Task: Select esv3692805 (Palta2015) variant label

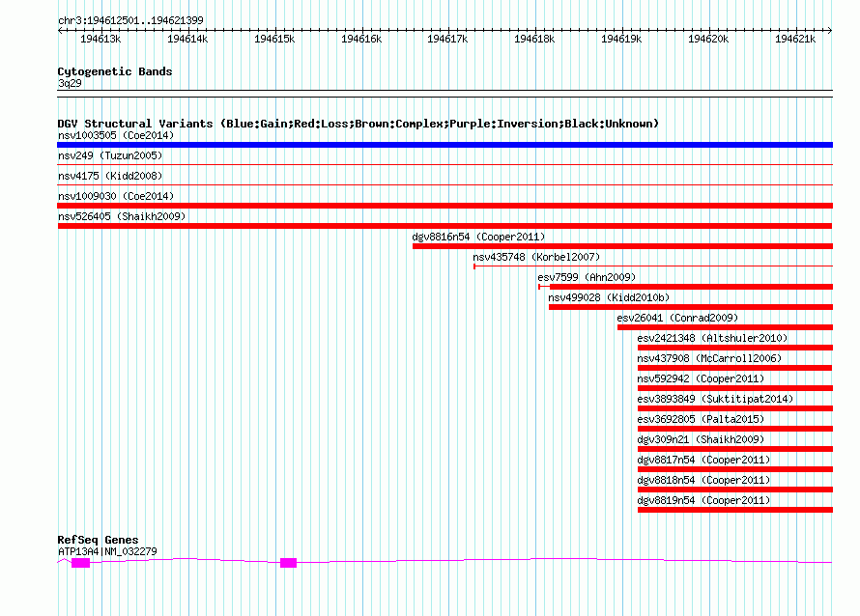Action: 701,419
